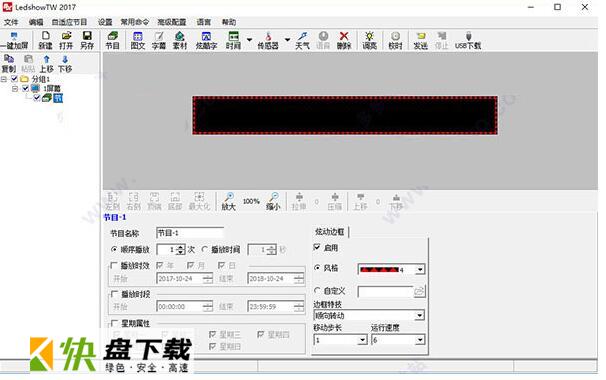The height and width of the screenshot is (380, 606).
Task: Select 自定义 custom radio button
Action: (x=317, y=290)
